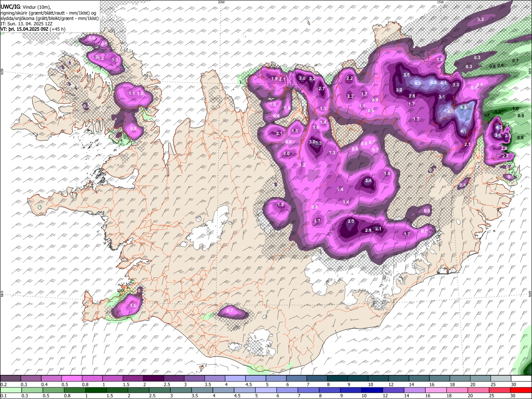
Task: Select the 20 gray-teal swatch in upper row
Action: coord(480,379)
